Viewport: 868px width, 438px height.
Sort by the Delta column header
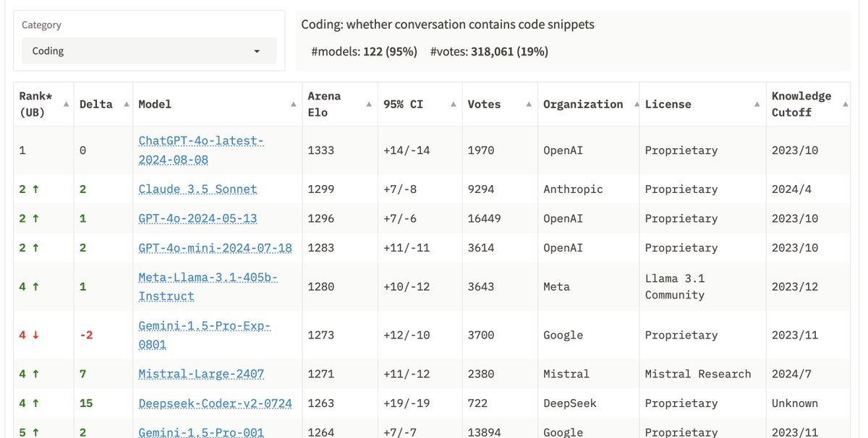coord(103,104)
